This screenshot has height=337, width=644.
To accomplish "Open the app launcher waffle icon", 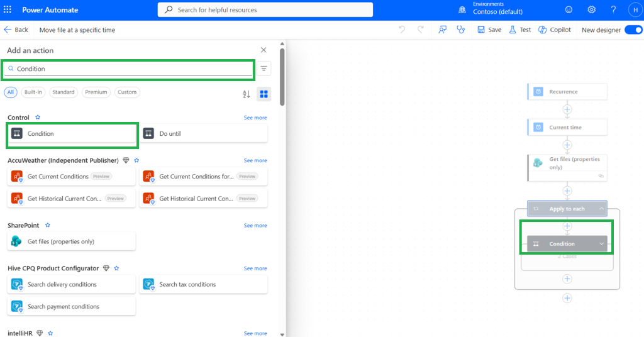I will coord(8,9).
